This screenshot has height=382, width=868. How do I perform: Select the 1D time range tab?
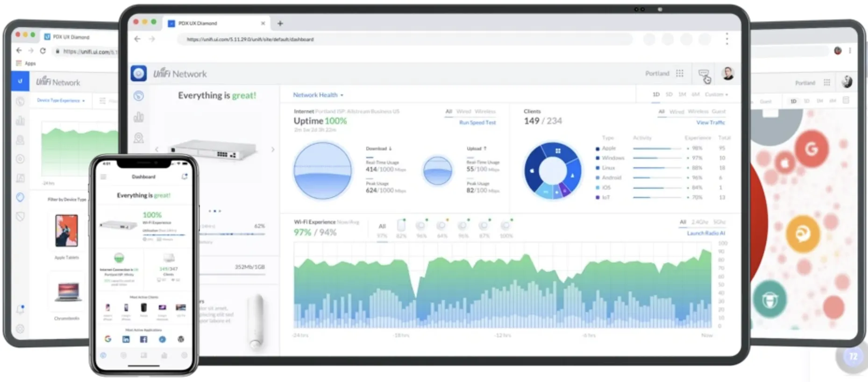pyautogui.click(x=656, y=94)
